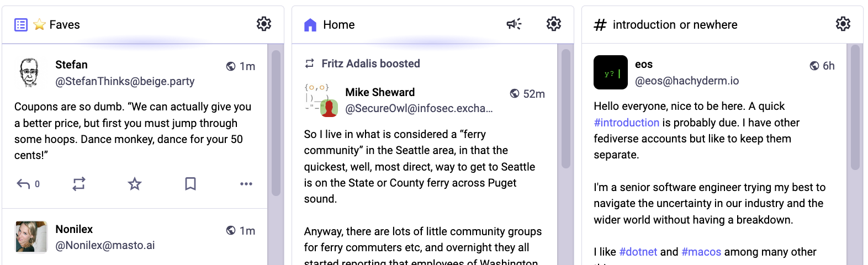This screenshot has width=868, height=265.
Task: Favourite Stefan's post with the star
Action: (x=135, y=184)
